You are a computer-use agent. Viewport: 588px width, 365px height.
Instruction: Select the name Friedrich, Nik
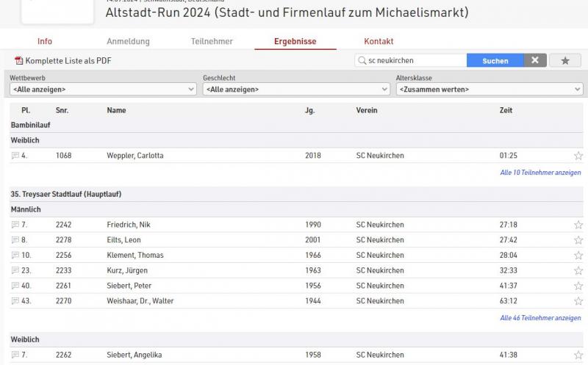coord(129,225)
